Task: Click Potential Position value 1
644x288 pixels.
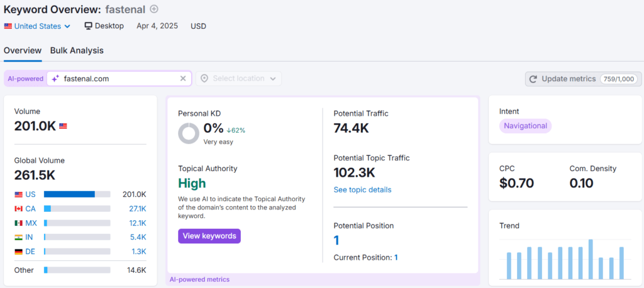Action: [x=336, y=240]
